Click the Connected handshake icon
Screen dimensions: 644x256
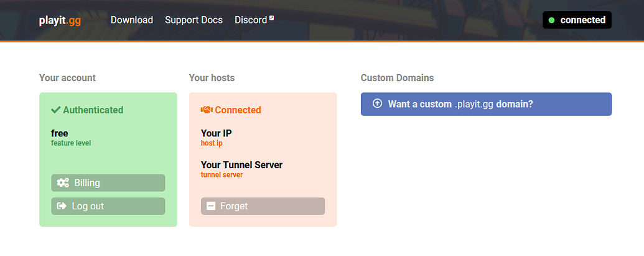click(207, 110)
